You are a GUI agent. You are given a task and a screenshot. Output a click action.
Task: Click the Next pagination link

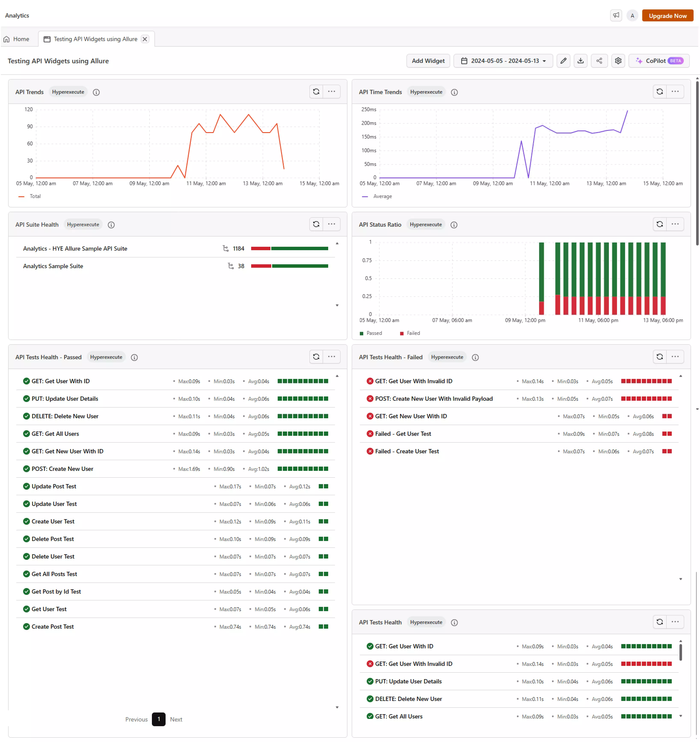tap(176, 719)
